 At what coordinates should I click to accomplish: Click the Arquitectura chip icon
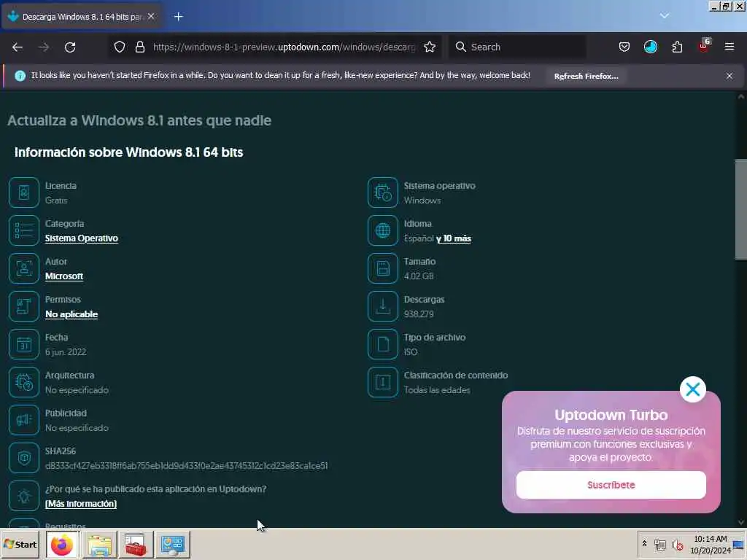(24, 382)
